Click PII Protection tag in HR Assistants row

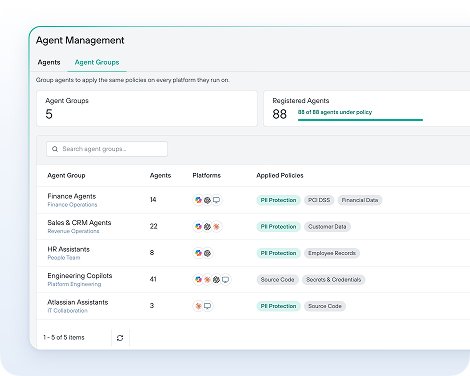(x=278, y=253)
